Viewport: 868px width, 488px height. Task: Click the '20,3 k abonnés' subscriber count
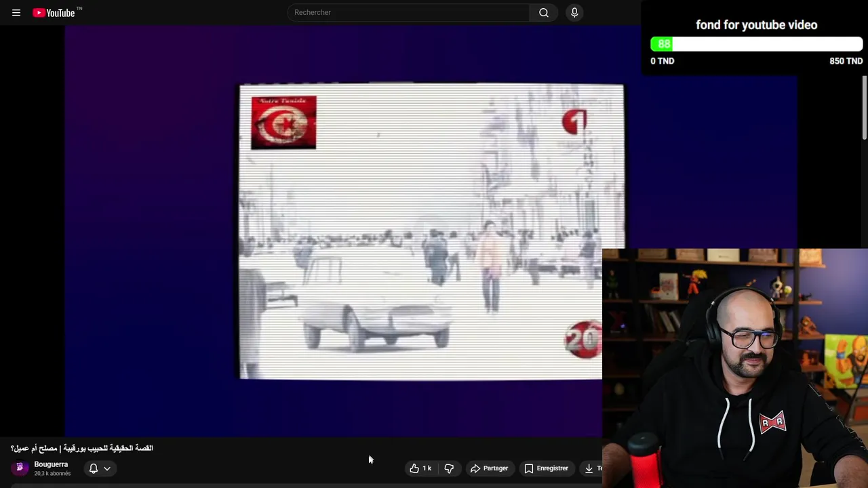[52, 473]
